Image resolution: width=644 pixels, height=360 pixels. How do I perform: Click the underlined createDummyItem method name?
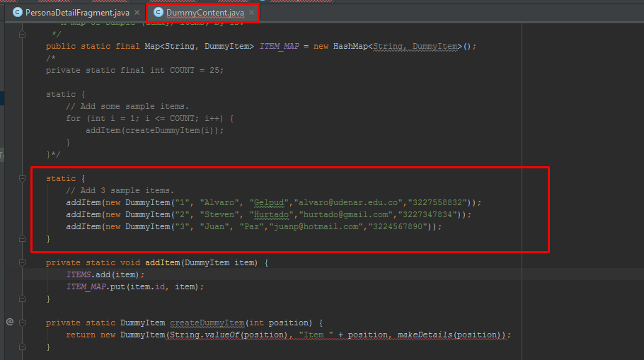tap(210, 323)
